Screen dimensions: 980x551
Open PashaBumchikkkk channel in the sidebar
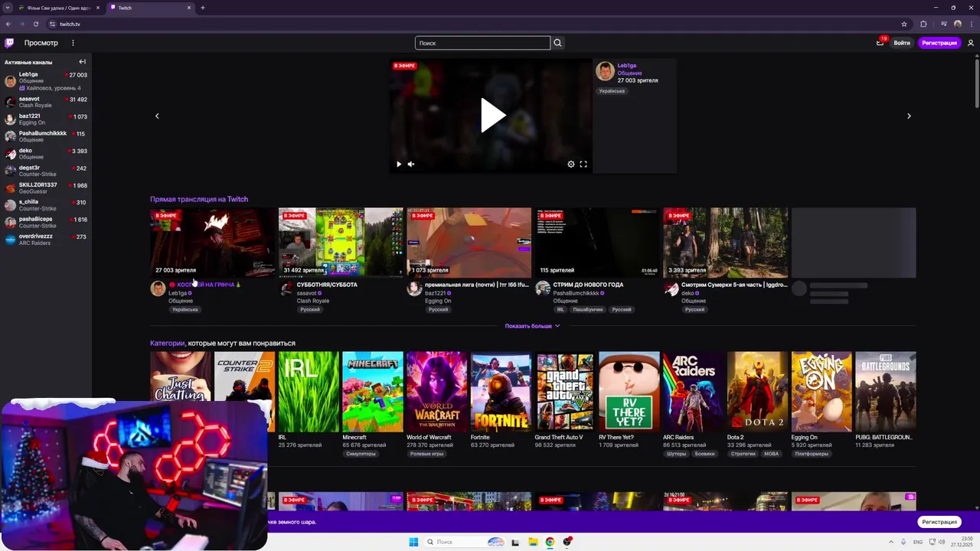click(x=46, y=136)
